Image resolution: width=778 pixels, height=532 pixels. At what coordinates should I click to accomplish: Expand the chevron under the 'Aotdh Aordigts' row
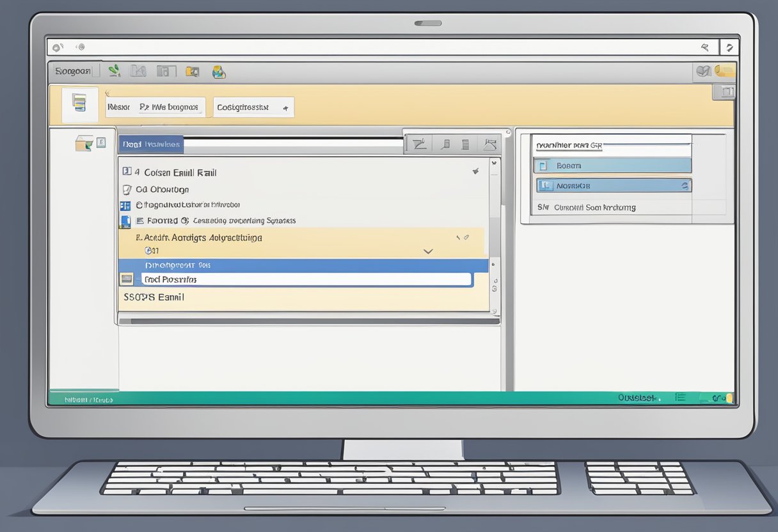point(428,251)
